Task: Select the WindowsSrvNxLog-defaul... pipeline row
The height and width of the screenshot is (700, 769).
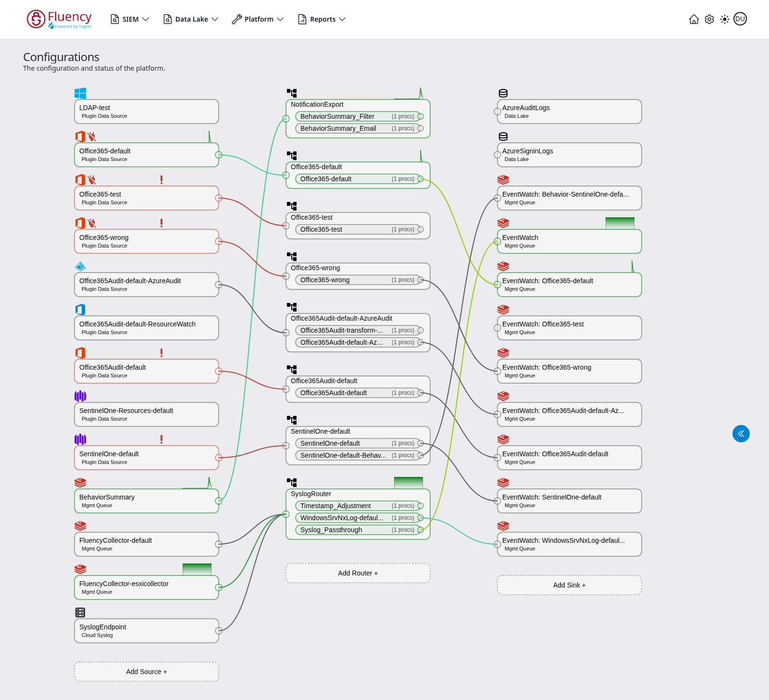Action: (358, 518)
